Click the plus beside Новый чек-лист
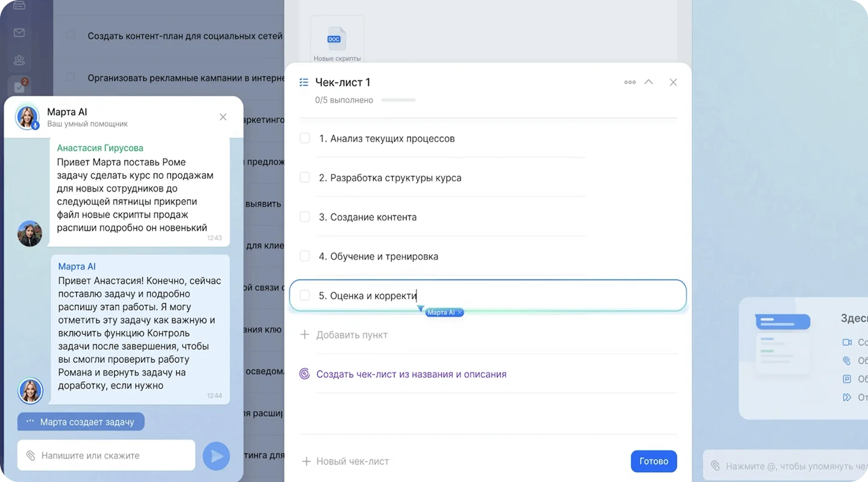Viewport: 868px width, 482px height. [306, 462]
